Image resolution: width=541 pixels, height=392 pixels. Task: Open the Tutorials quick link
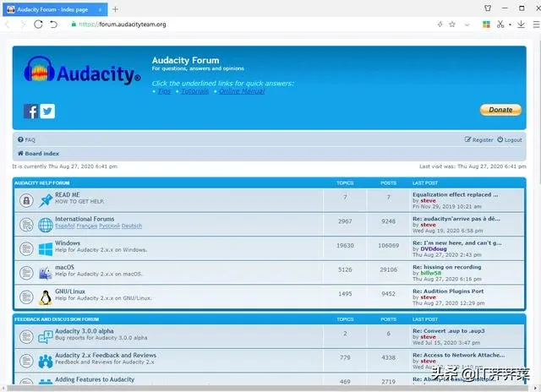tap(195, 91)
